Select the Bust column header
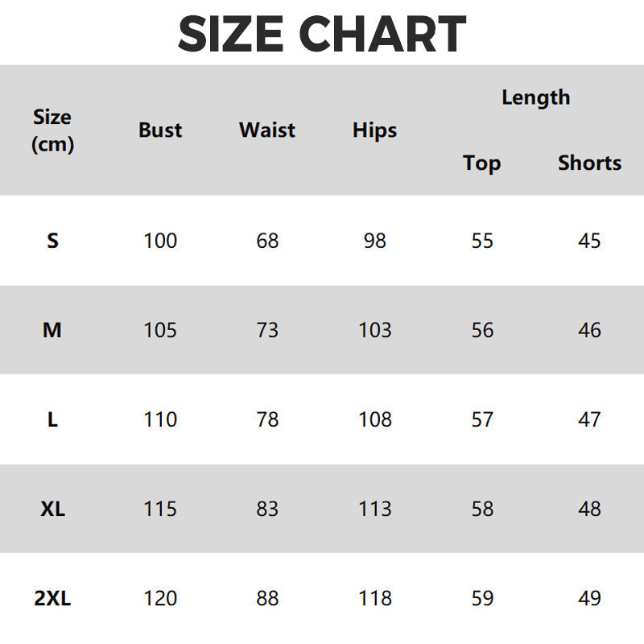 click(160, 130)
